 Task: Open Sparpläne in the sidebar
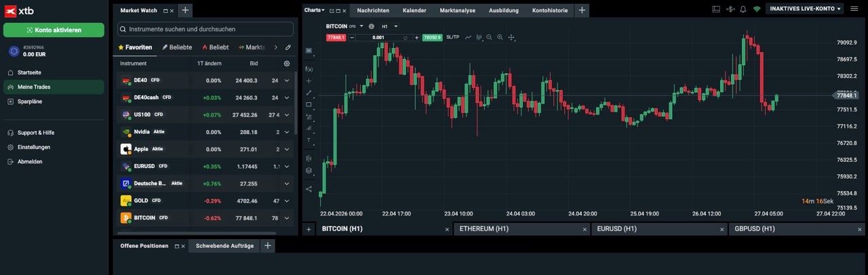pyautogui.click(x=54, y=102)
